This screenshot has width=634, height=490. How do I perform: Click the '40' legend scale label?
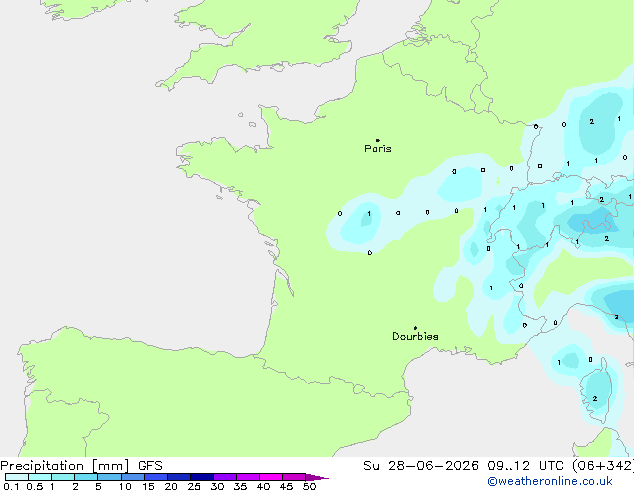pyautogui.click(x=263, y=486)
